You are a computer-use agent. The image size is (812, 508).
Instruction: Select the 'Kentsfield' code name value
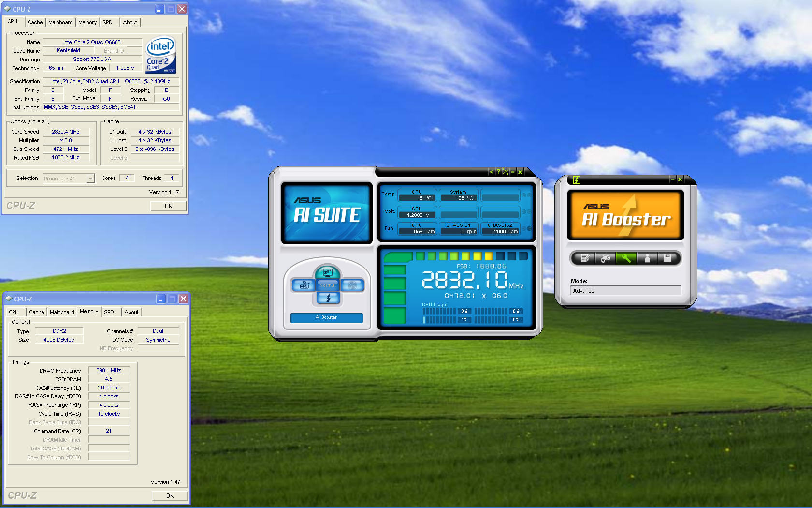pyautogui.click(x=68, y=50)
